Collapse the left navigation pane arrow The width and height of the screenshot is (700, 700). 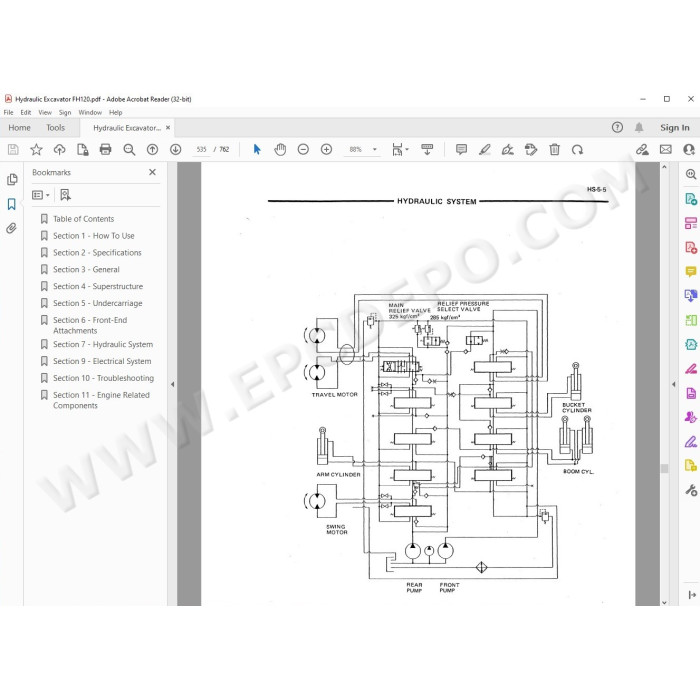pos(172,384)
